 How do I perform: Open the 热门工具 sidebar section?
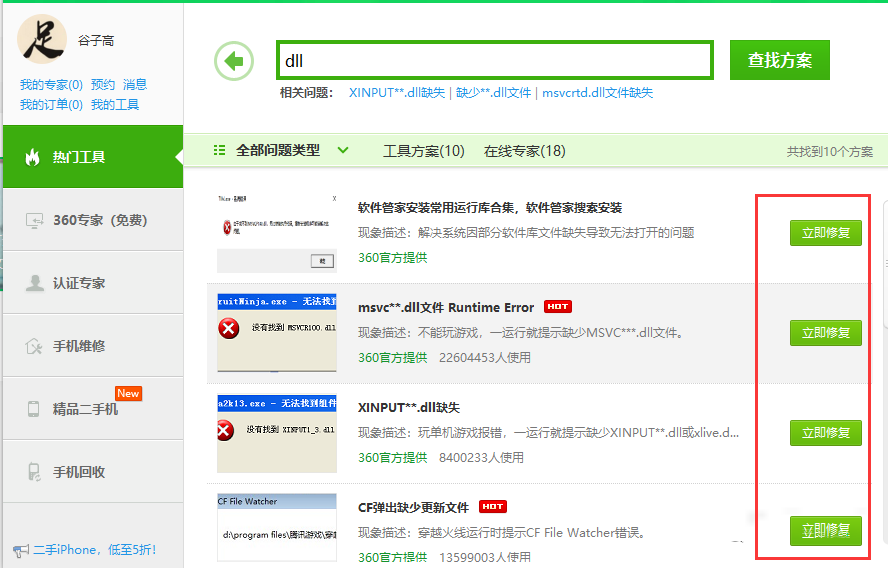point(93,157)
